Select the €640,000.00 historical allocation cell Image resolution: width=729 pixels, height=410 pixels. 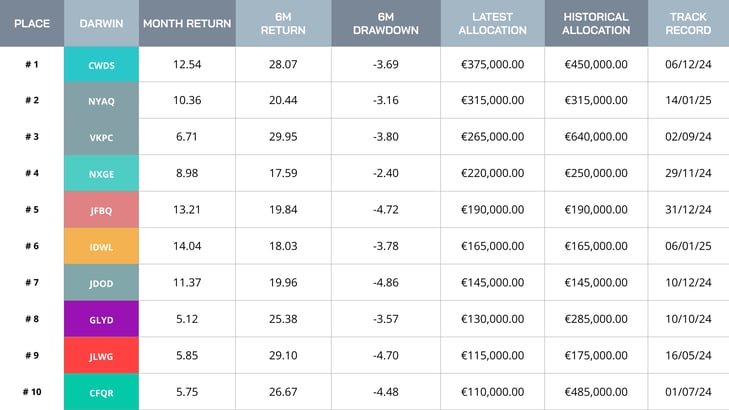pos(595,137)
